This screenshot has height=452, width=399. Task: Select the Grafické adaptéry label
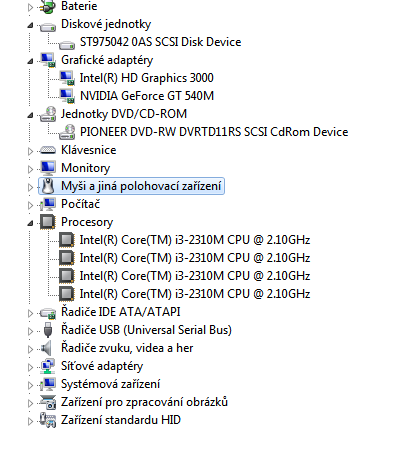point(107,60)
